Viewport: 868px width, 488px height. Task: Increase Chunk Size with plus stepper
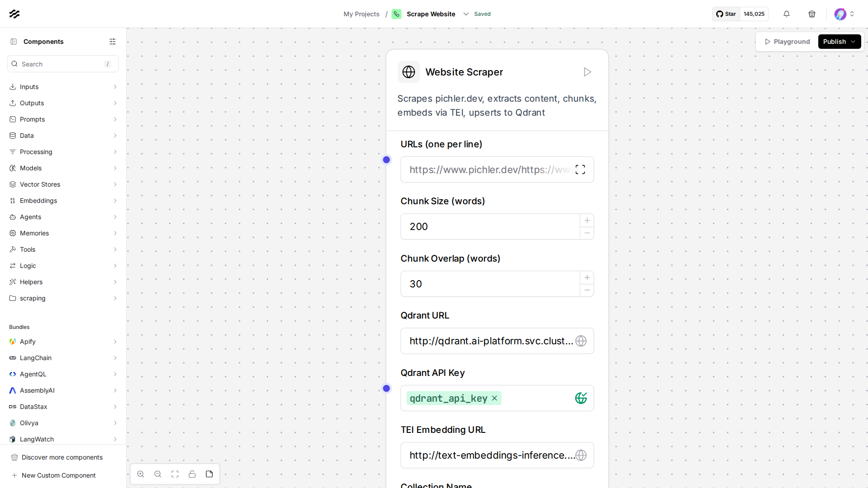tap(587, 221)
